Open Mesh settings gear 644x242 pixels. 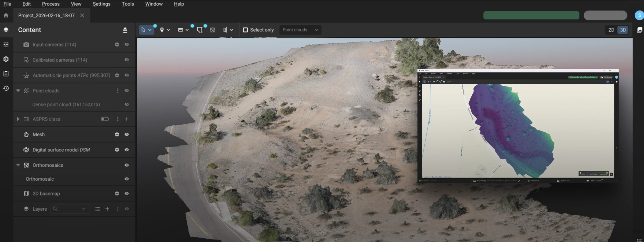click(x=117, y=135)
